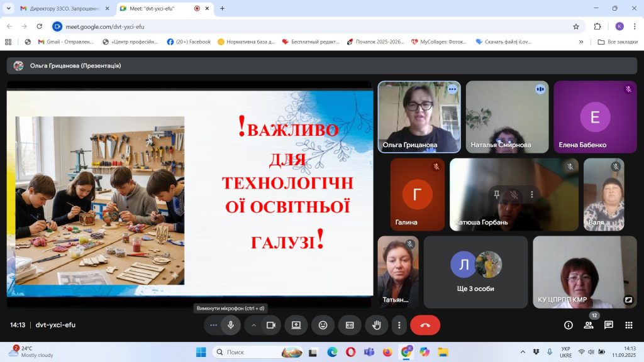This screenshot has height=362, width=644.
Task: Show the participants list (12 people)
Action: 589,325
